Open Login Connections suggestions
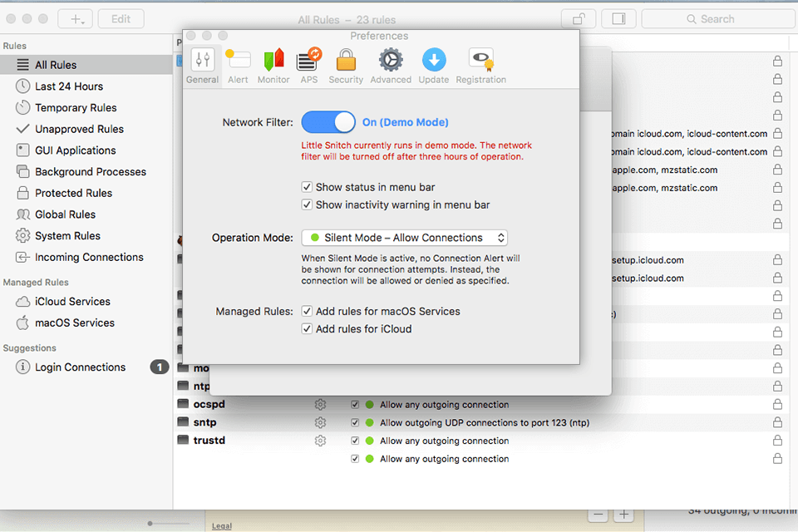798x532 pixels. 86,367
